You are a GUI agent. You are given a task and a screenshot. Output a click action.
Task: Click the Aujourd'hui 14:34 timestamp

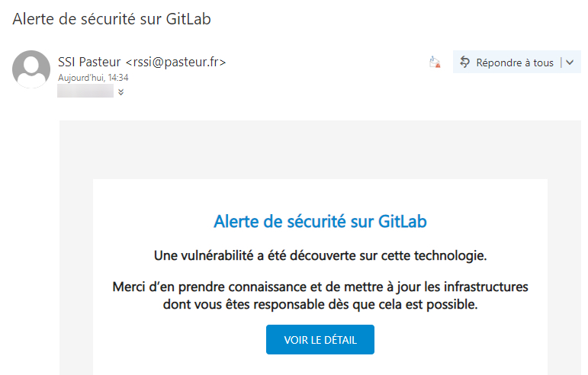93,78
